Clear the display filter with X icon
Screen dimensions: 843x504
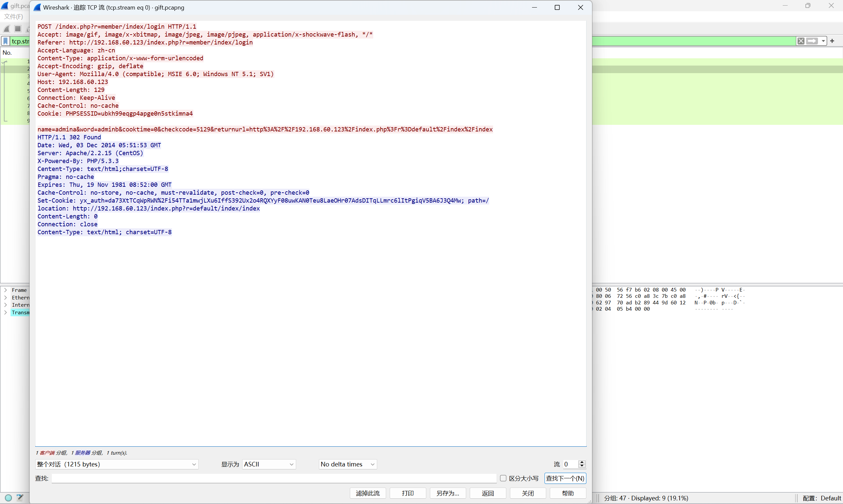pos(801,41)
